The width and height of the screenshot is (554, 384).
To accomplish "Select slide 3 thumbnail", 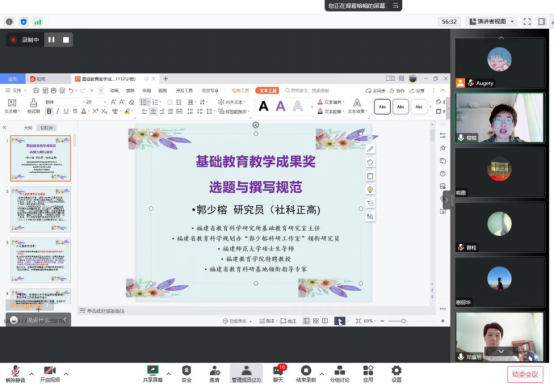I will [41, 260].
